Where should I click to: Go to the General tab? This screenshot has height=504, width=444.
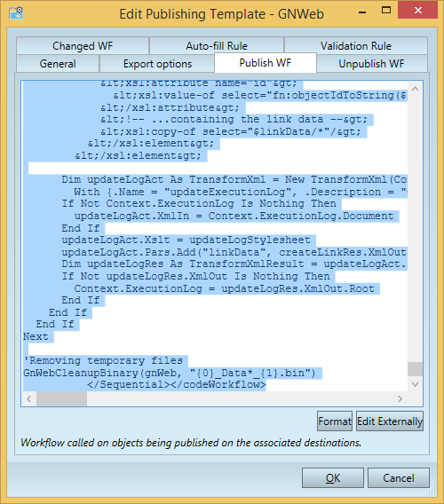58,63
